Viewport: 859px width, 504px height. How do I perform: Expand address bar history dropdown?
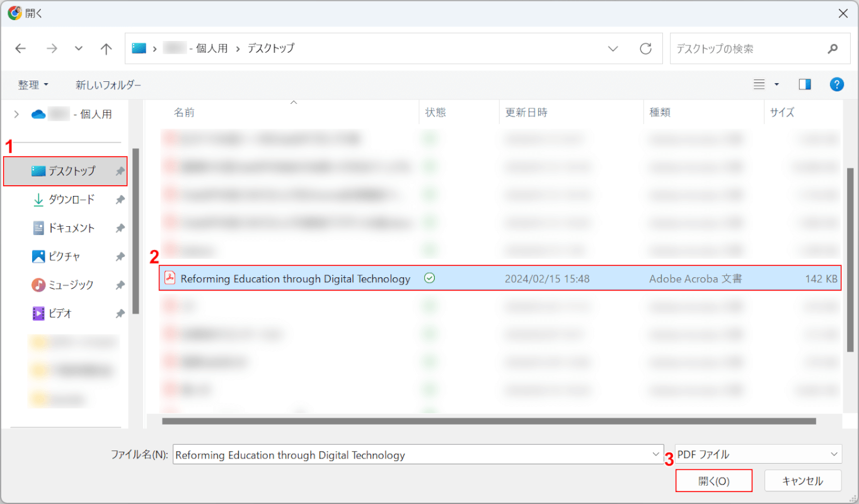point(613,49)
